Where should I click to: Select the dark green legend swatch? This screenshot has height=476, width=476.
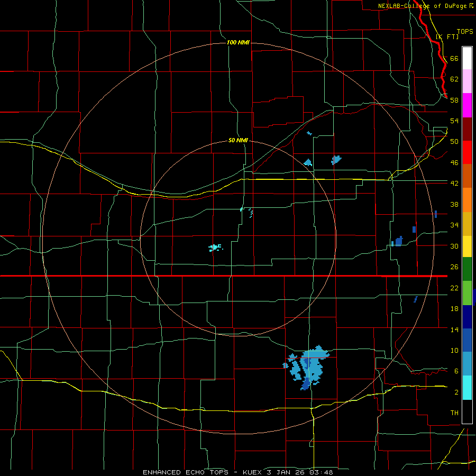467,269
